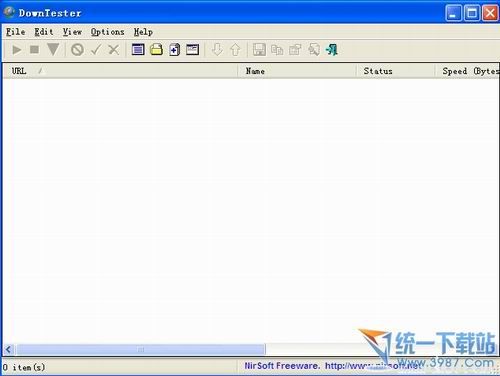
Task: Open the Help menu
Action: coord(143,32)
